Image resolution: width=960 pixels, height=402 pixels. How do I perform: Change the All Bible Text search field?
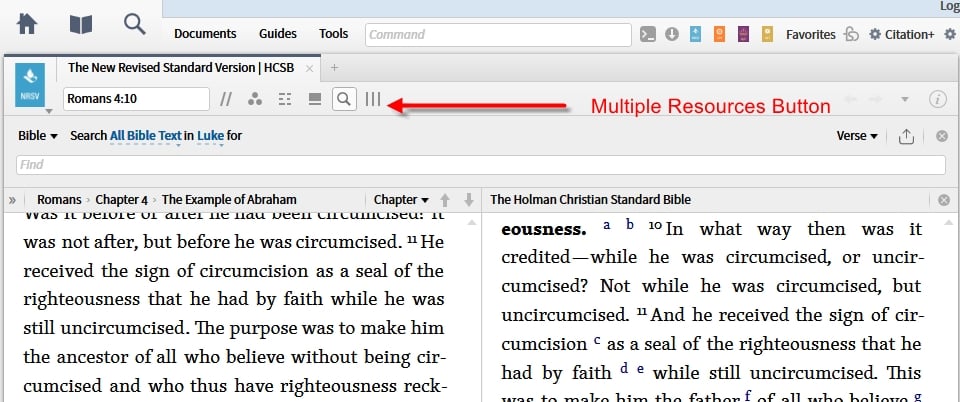pyautogui.click(x=145, y=136)
